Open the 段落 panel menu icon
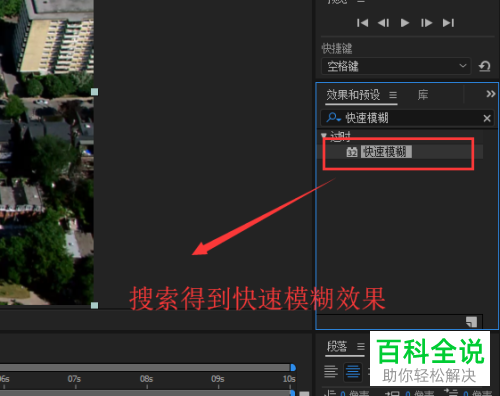Image resolution: width=500 pixels, height=396 pixels. tap(361, 347)
